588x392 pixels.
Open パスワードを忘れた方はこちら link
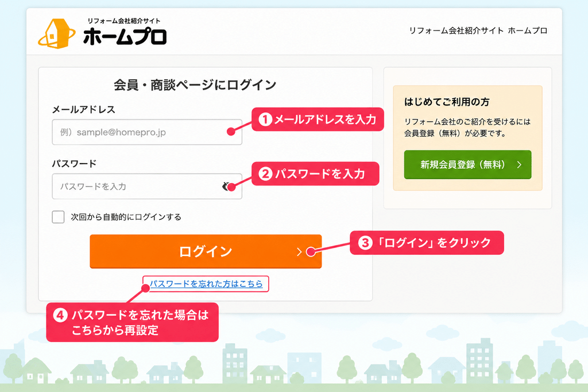pos(206,284)
